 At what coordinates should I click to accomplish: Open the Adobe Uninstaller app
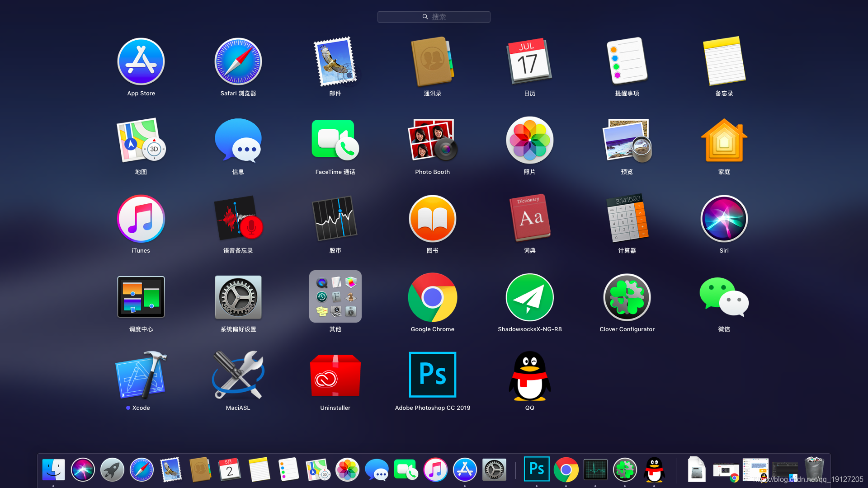click(335, 375)
